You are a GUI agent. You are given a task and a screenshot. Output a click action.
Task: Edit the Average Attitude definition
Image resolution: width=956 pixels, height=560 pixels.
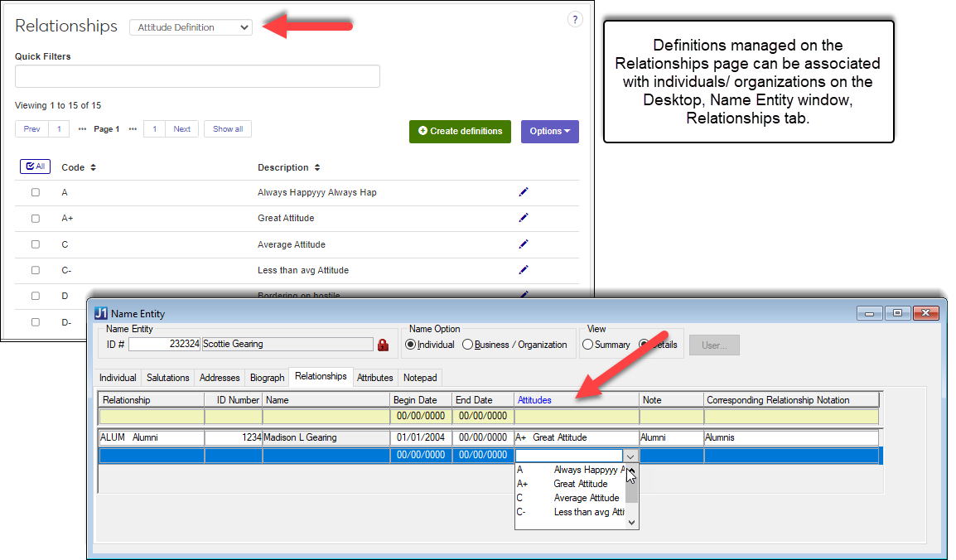523,244
